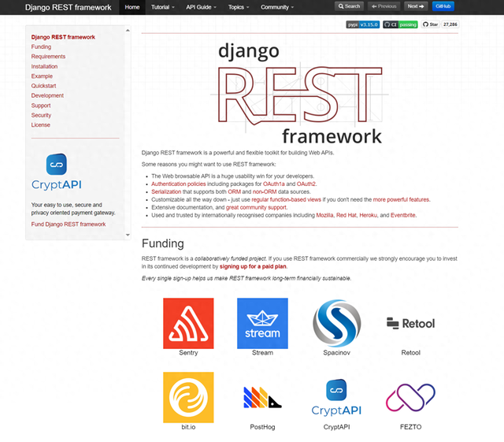Click the bit.io sponsor logo
The width and height of the screenshot is (504, 442).
coord(188,397)
